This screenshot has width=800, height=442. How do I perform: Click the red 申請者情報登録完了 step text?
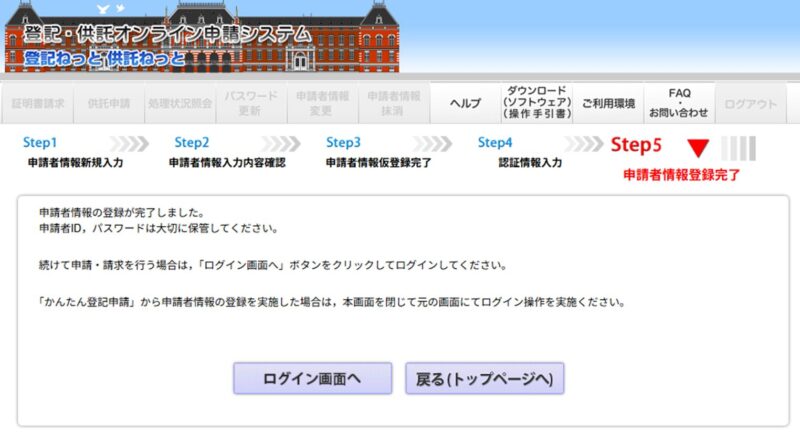click(x=681, y=175)
